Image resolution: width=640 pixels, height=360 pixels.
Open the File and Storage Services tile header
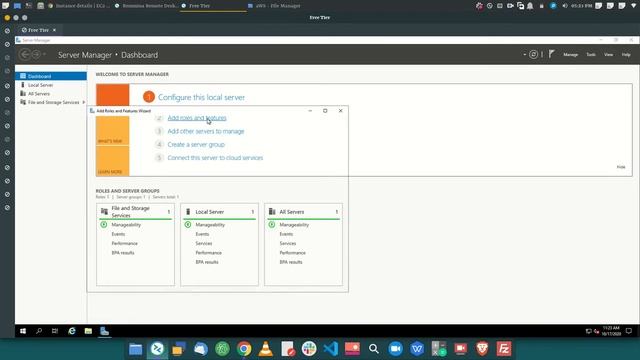135,211
